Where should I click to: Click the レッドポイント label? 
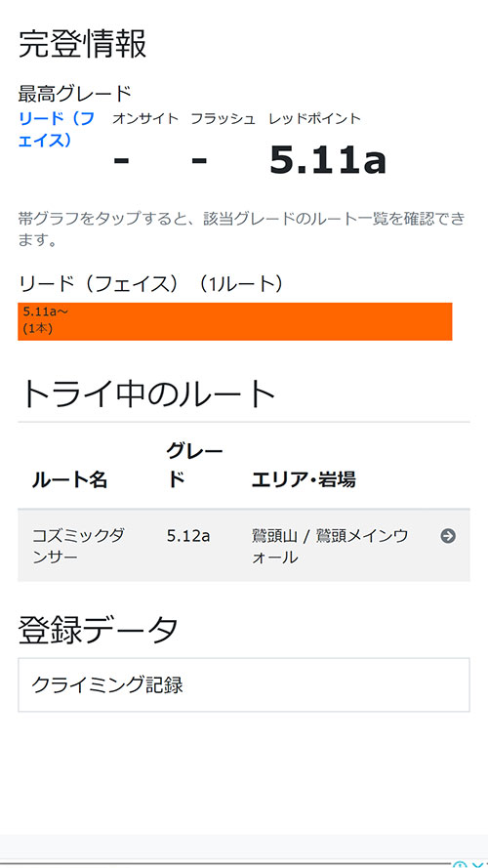tap(314, 118)
